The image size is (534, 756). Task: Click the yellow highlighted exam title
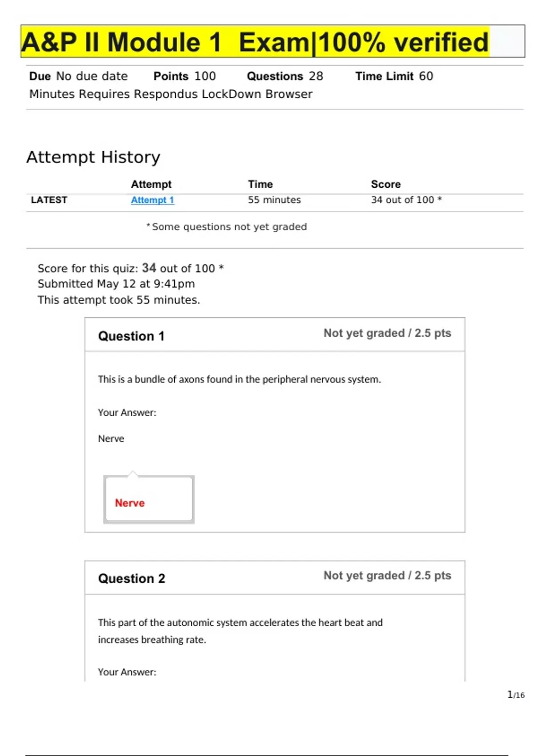(x=255, y=42)
